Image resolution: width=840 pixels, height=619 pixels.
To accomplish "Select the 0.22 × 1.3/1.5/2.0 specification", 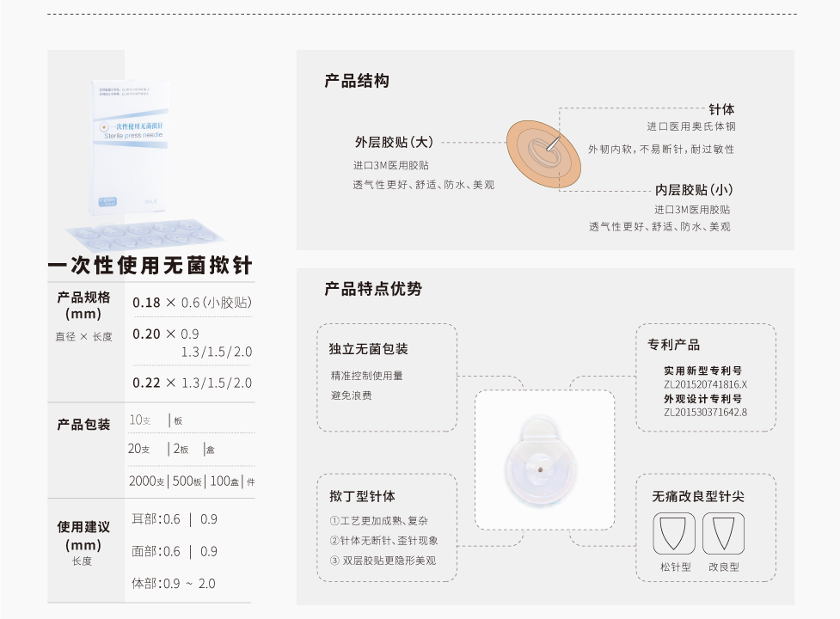I will 192,383.
